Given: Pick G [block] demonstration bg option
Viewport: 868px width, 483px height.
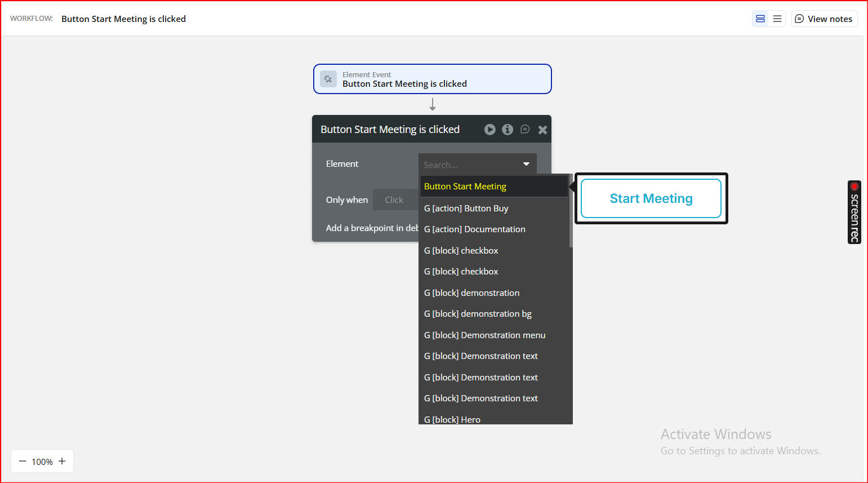Looking at the screenshot, I should 495,314.
